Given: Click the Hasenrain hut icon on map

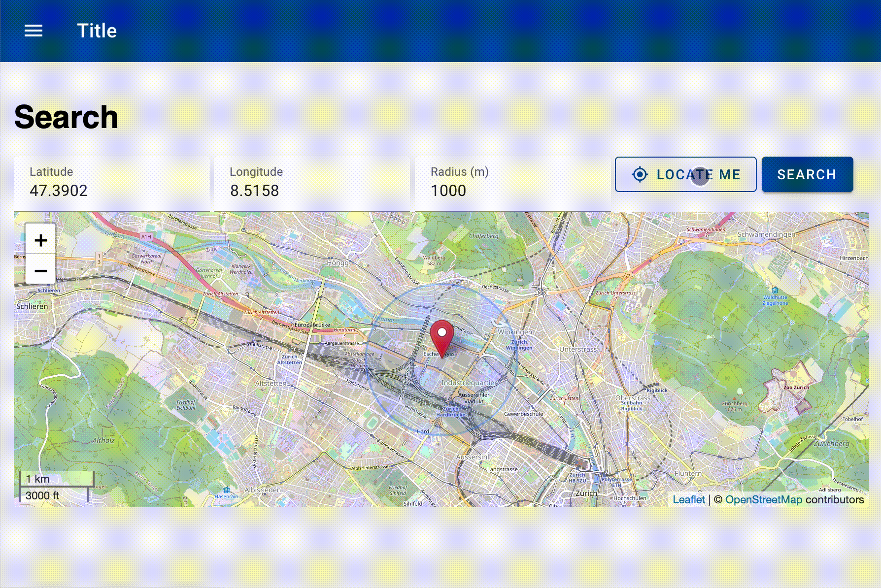Looking at the screenshot, I should [x=227, y=490].
